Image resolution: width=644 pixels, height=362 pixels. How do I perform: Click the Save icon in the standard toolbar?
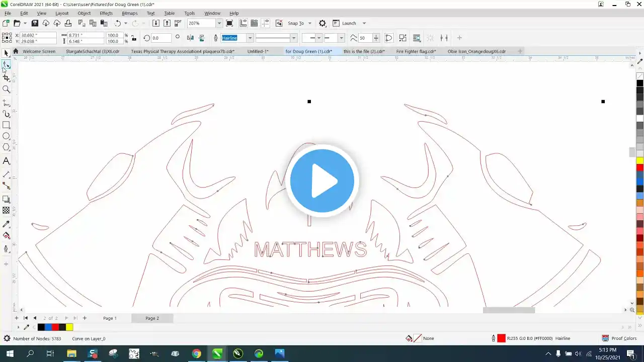(35, 23)
